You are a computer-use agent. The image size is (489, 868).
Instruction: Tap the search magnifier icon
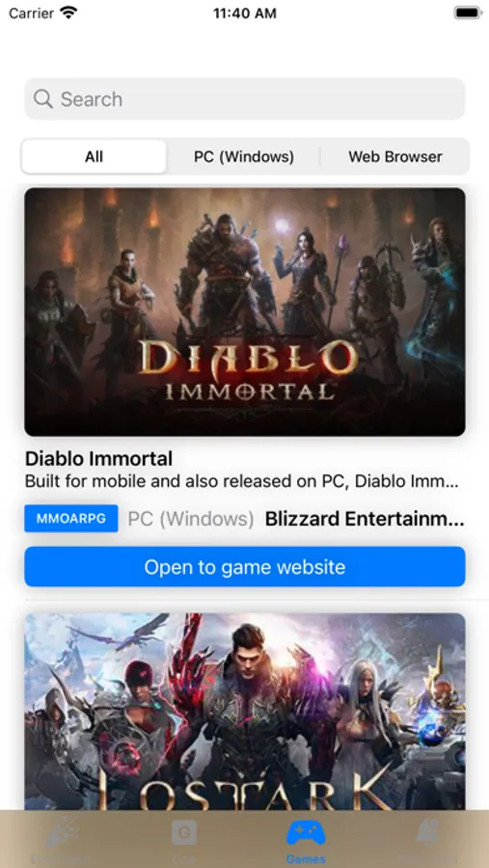(43, 99)
